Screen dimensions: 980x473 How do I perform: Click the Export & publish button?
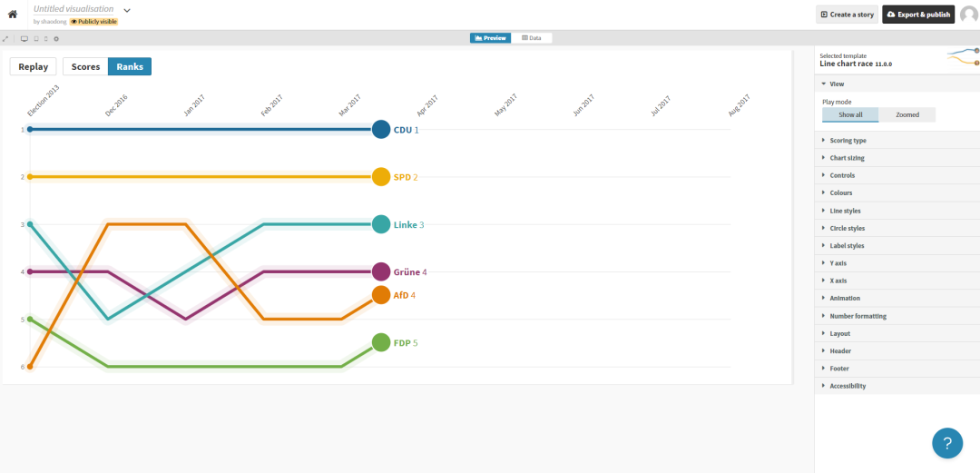918,15
